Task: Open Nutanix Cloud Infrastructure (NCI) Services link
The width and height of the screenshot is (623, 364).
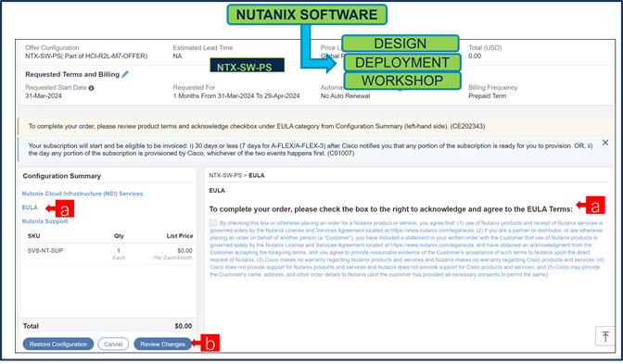Action: tap(83, 194)
